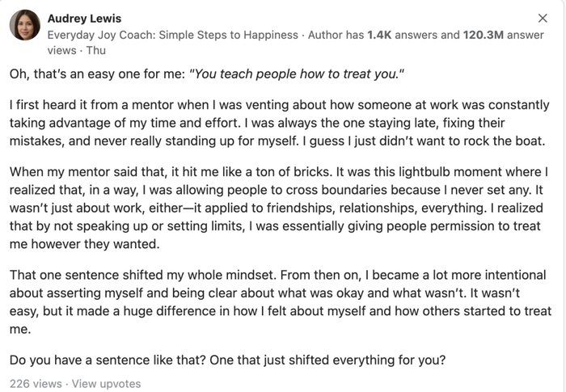Open Audrey Lewis's profile picture
The height and width of the screenshot is (392, 566).
tap(25, 26)
